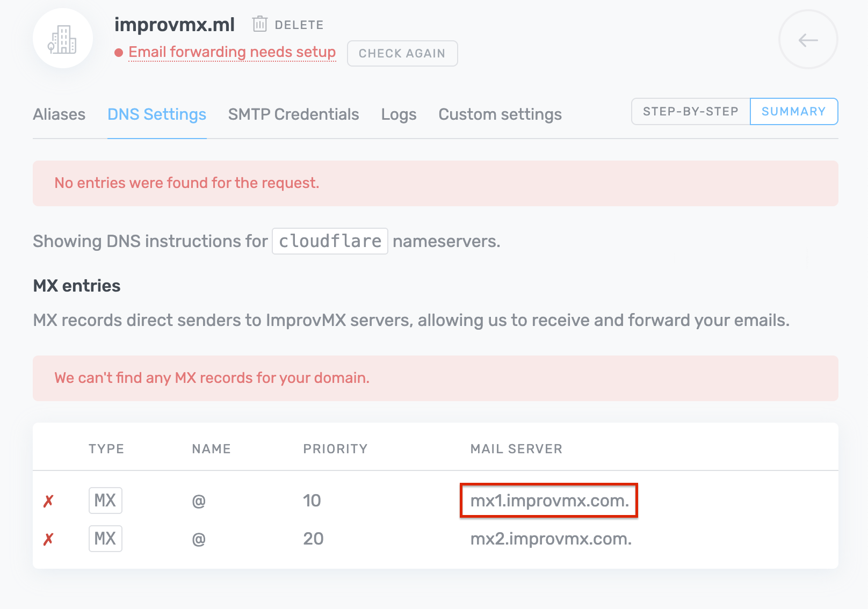This screenshot has height=609, width=868.
Task: Switch to Summary view
Action: point(793,112)
